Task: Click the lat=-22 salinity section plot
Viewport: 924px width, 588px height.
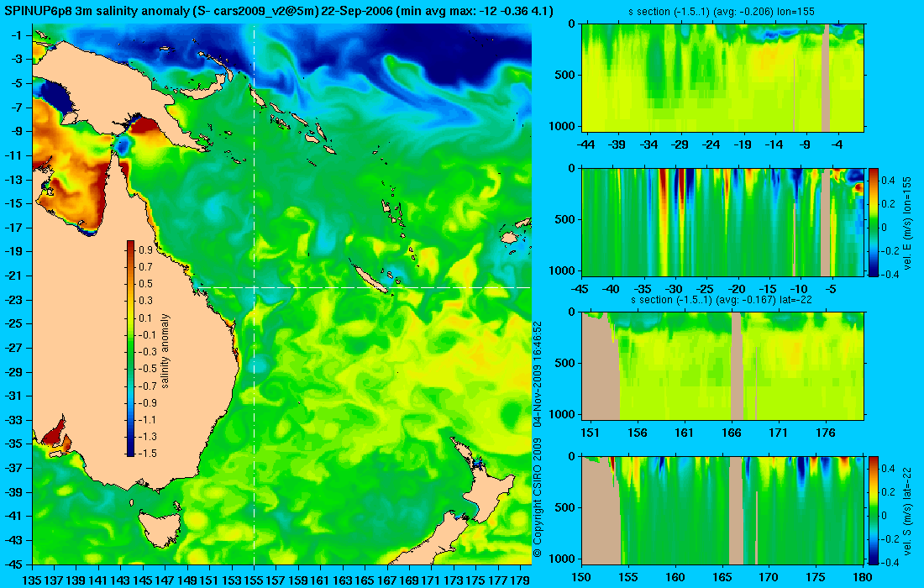Action: pos(722,366)
